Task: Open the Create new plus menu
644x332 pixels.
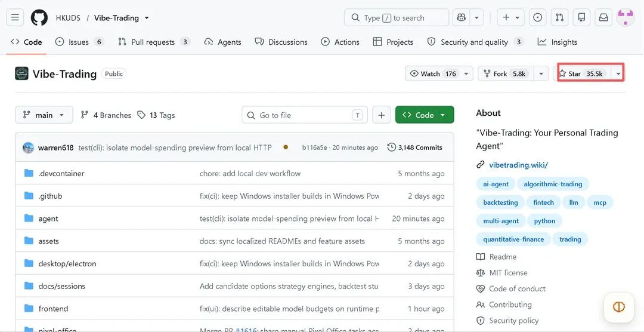Action: point(510,18)
